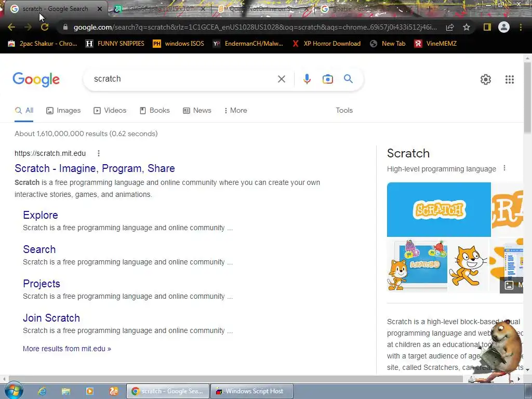Screen dimensions: 532x399
Task: Open the orange app icon on taskbar
Action: coord(113,391)
